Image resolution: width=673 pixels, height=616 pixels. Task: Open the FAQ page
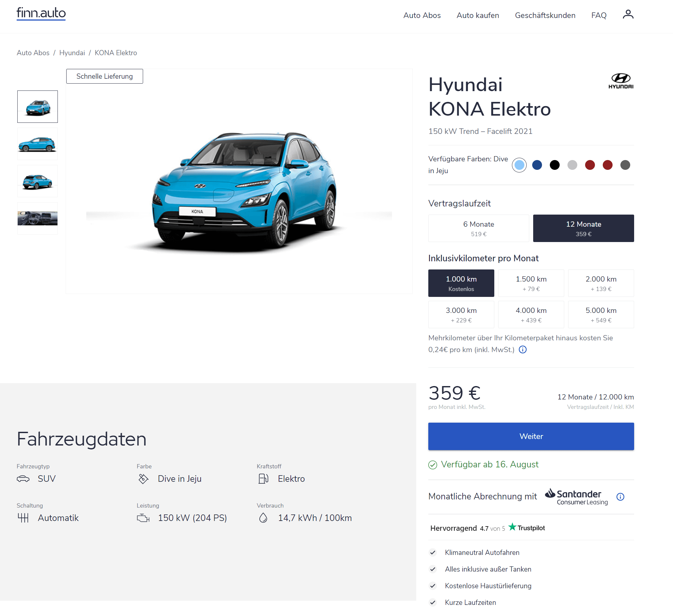(599, 15)
